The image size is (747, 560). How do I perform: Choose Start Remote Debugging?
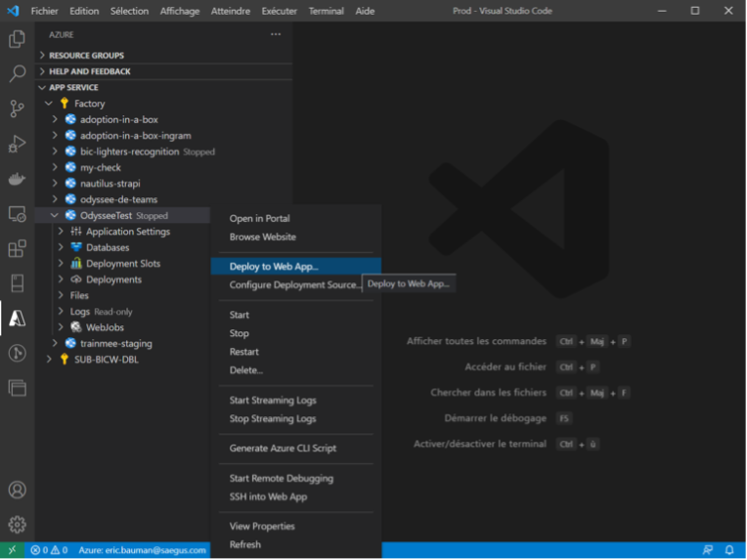coord(296,478)
